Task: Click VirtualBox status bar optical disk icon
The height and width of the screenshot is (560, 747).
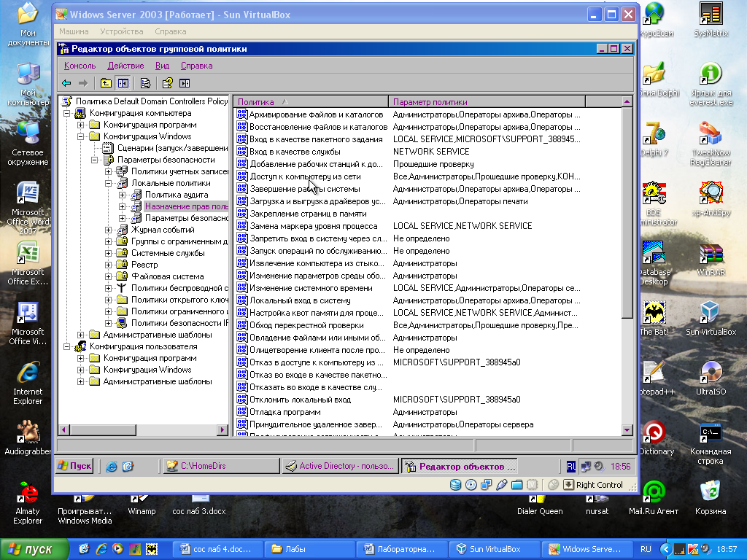Action: coord(471,485)
